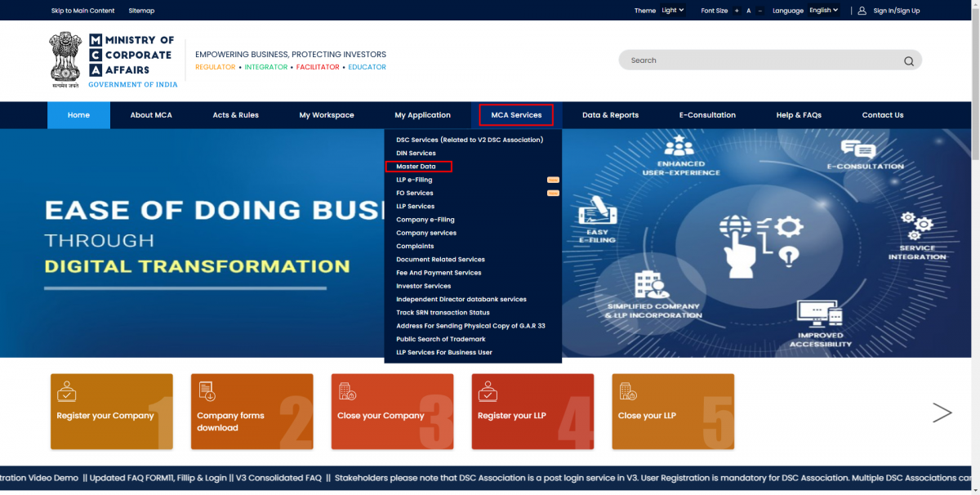Click the Ministry of Corporate Affairs emblem logo
The width and height of the screenshot is (980, 495).
(65, 58)
